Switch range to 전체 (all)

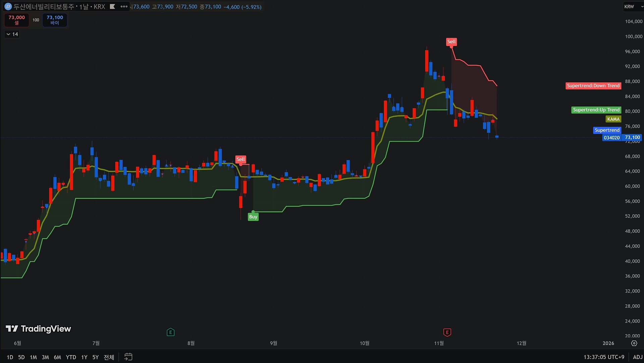[x=109, y=357]
